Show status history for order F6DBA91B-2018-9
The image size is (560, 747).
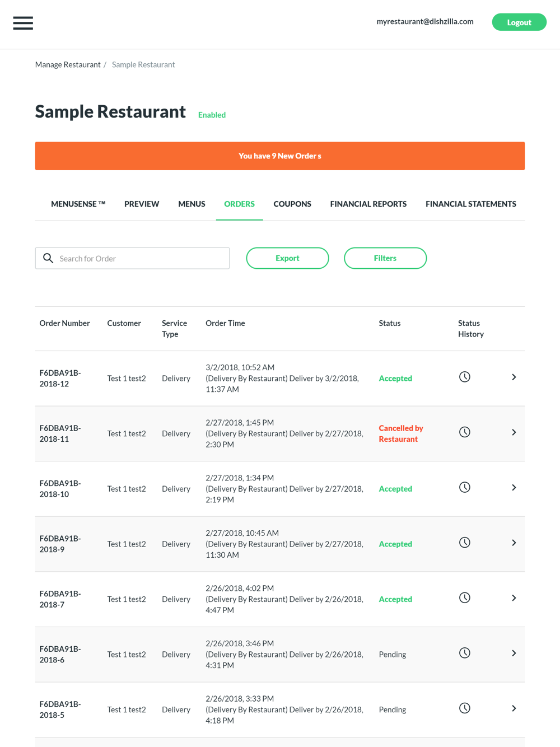pos(465,543)
